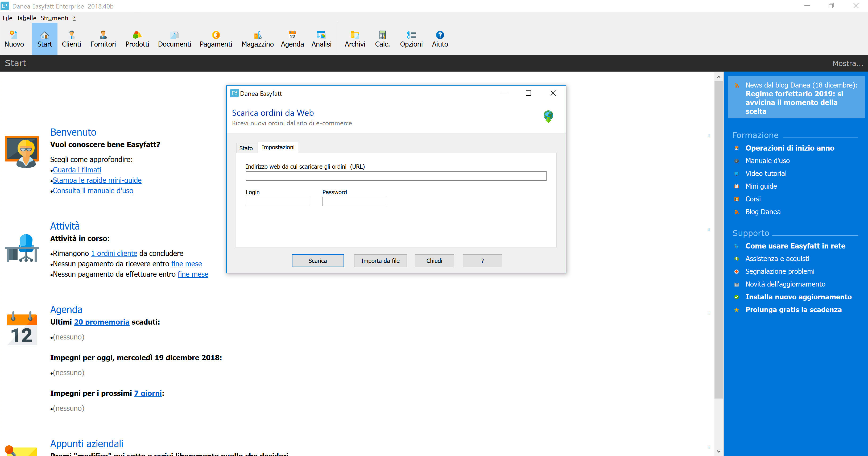Open the File menu
The image size is (868, 456).
click(x=7, y=18)
